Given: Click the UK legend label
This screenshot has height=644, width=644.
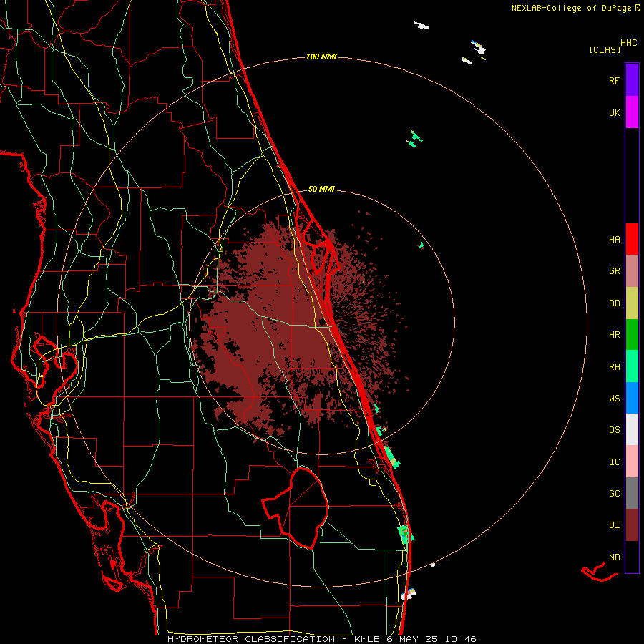Looking at the screenshot, I should click(x=614, y=112).
